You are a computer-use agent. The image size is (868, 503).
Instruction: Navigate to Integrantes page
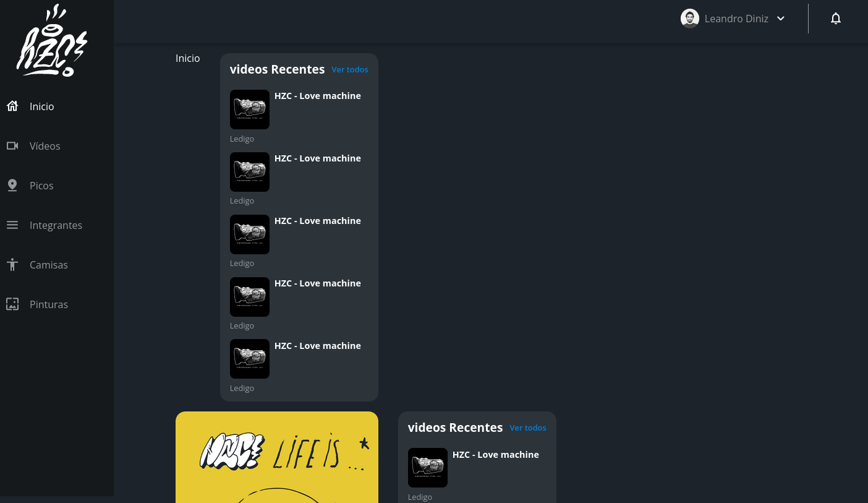point(57,225)
